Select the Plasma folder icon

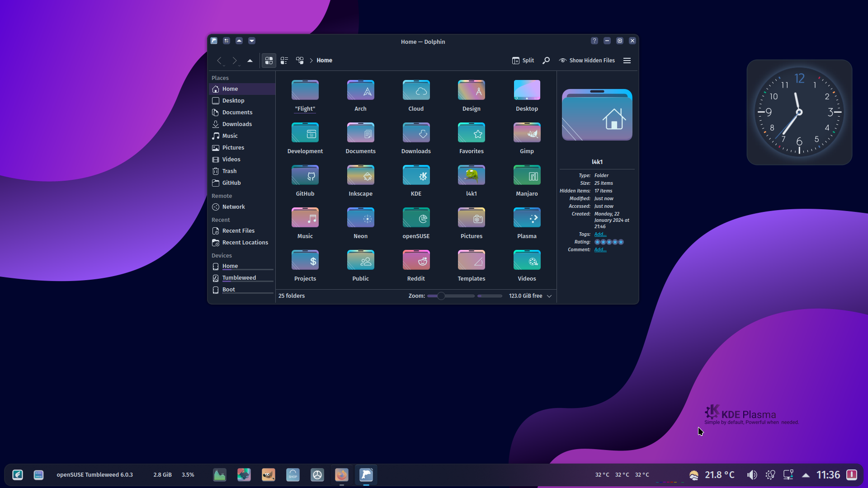[527, 218]
